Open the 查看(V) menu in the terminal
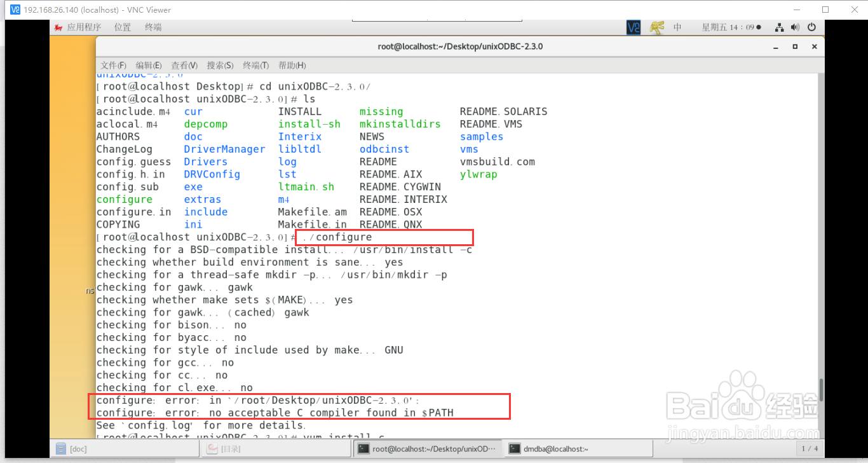868x463 pixels. click(x=184, y=66)
